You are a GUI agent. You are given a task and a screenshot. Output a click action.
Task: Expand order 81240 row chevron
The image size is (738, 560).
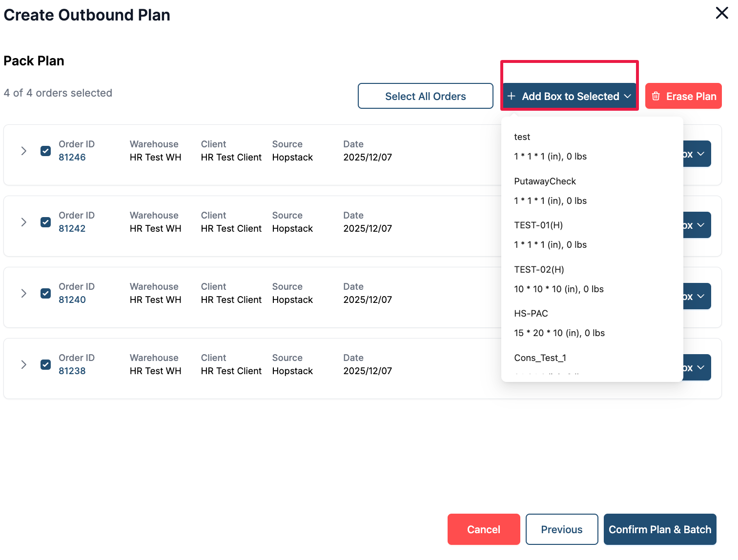click(x=23, y=293)
